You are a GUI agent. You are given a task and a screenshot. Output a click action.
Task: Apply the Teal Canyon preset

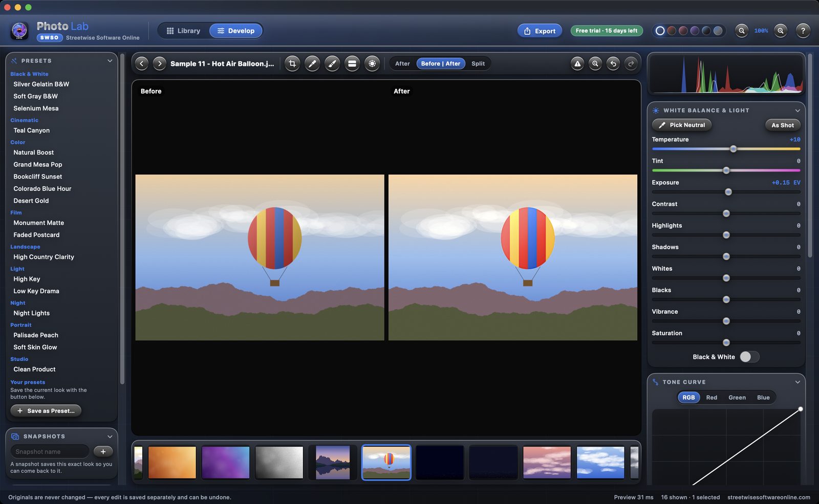[32, 130]
